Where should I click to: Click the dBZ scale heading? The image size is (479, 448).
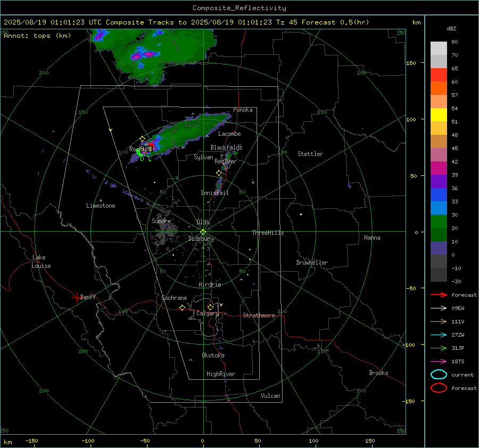(451, 28)
